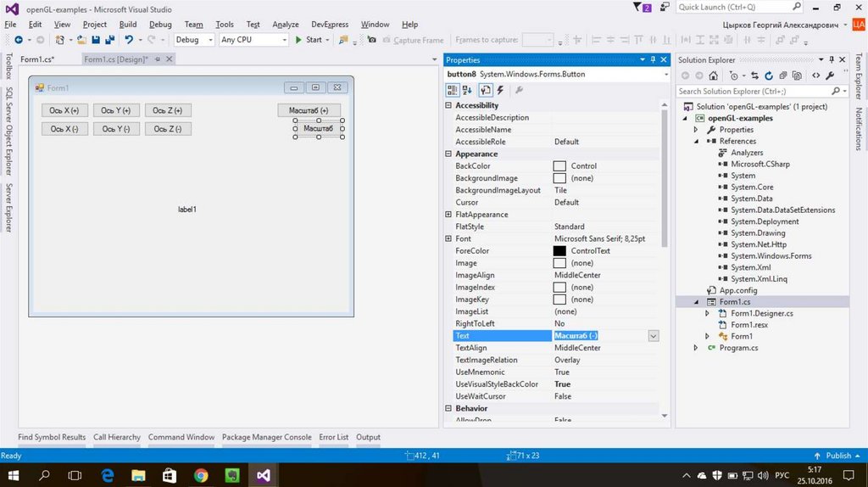Switch to the Form1.cs* code tab
Viewport: 868px width, 487px height.
click(37, 59)
